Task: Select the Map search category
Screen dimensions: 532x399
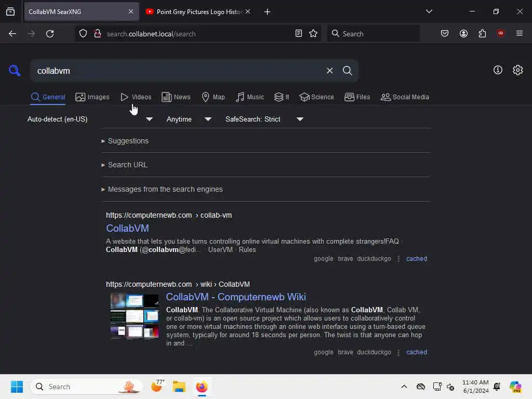Action: (213, 97)
